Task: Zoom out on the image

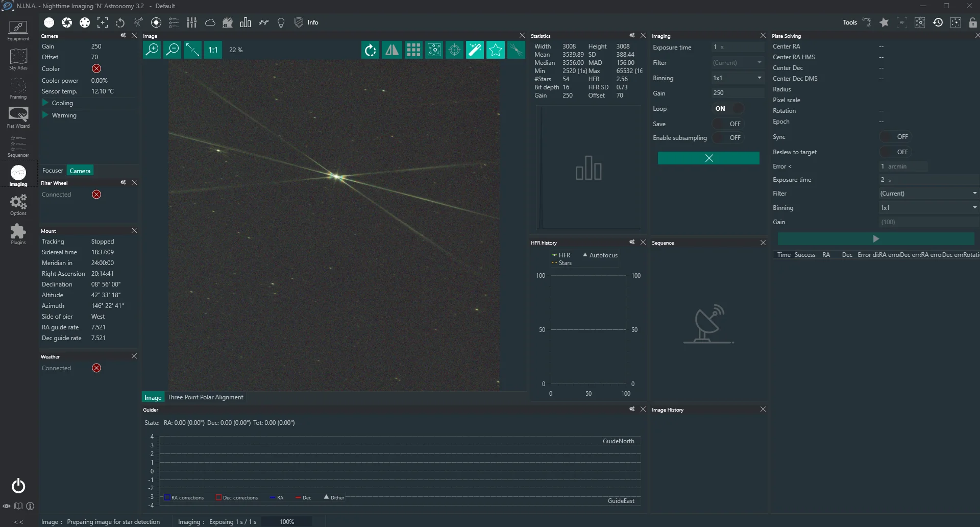Action: click(172, 50)
